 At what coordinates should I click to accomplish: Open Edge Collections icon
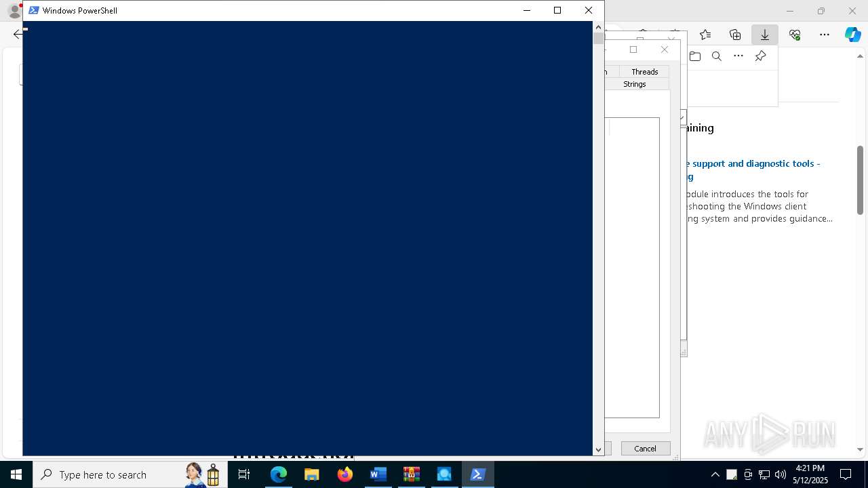click(x=735, y=35)
